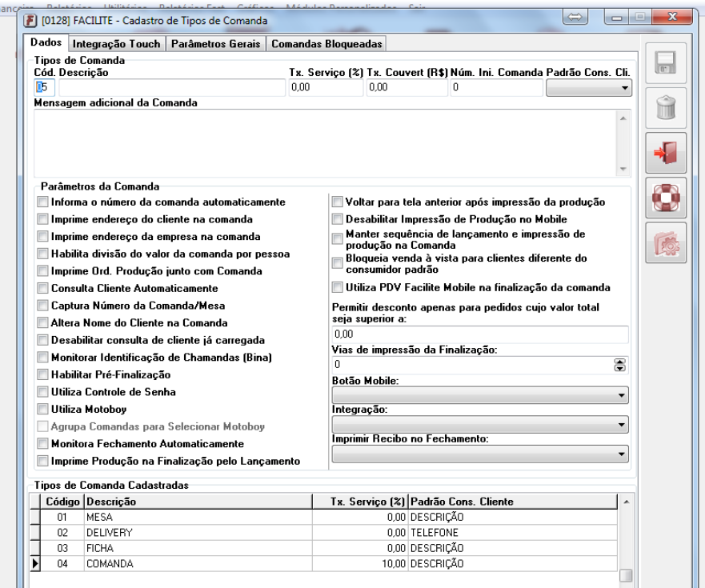Switch to the 'Dados' tab
The width and height of the screenshot is (705, 588).
(46, 42)
